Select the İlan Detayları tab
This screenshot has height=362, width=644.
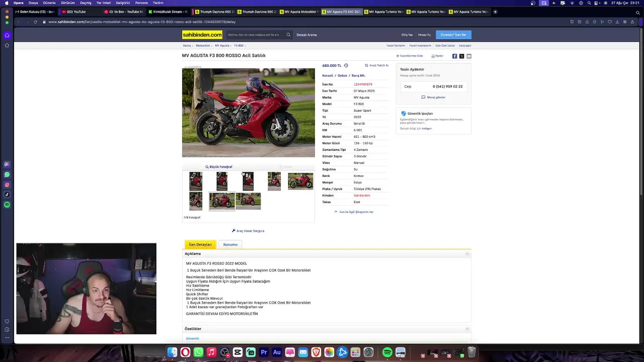click(x=200, y=244)
